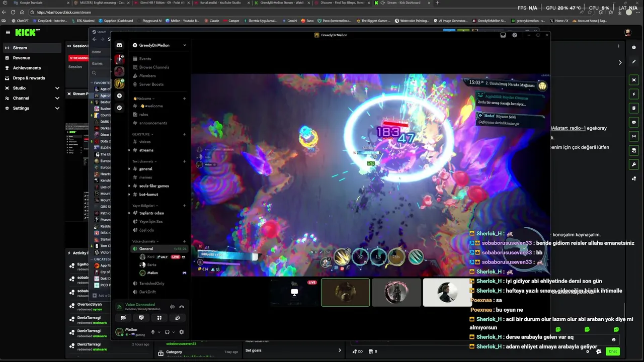Viewport: 644px width, 362px height.
Task: Deafen Discord headphones
Action: click(x=167, y=332)
